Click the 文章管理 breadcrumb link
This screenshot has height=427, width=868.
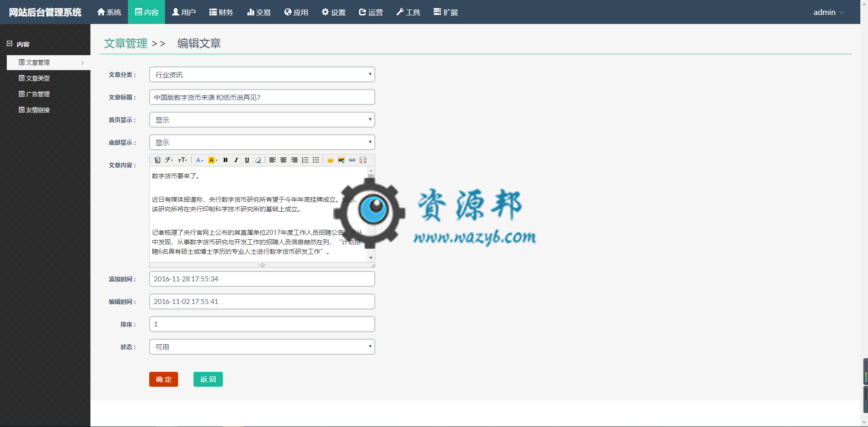click(126, 43)
